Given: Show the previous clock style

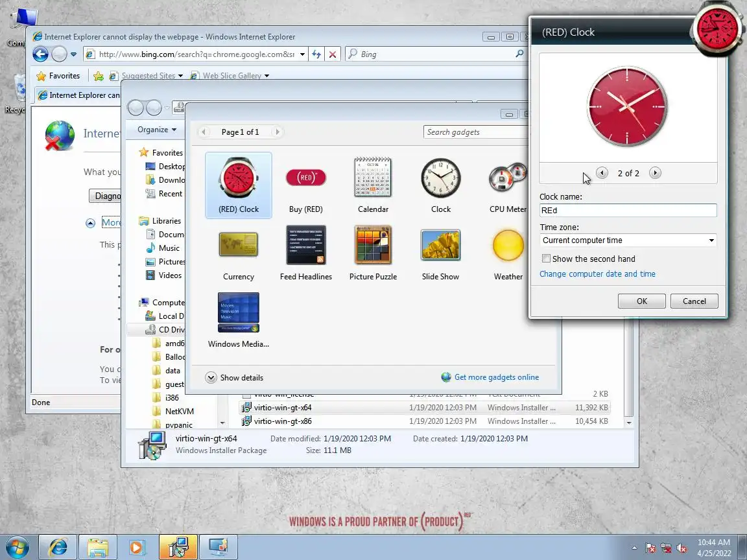Looking at the screenshot, I should tap(602, 173).
